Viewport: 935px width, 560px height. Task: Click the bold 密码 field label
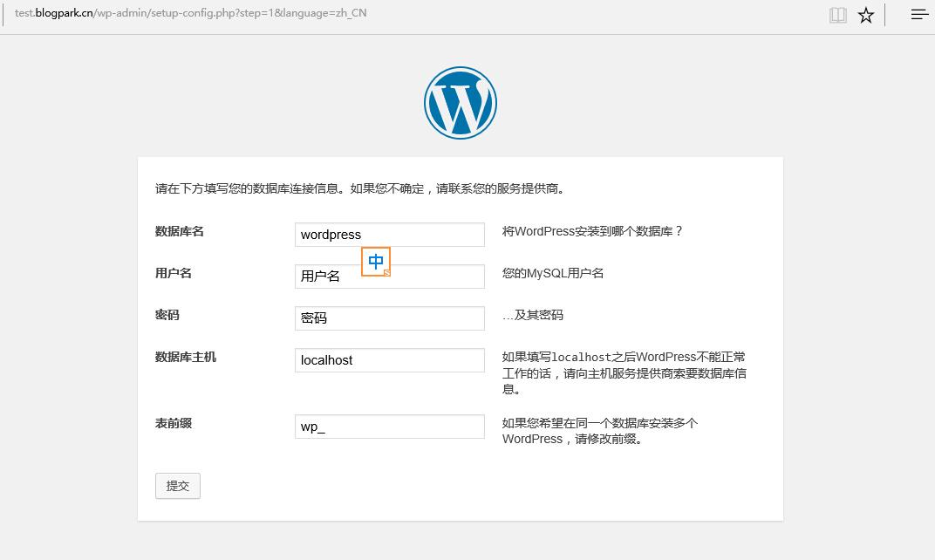coord(167,315)
